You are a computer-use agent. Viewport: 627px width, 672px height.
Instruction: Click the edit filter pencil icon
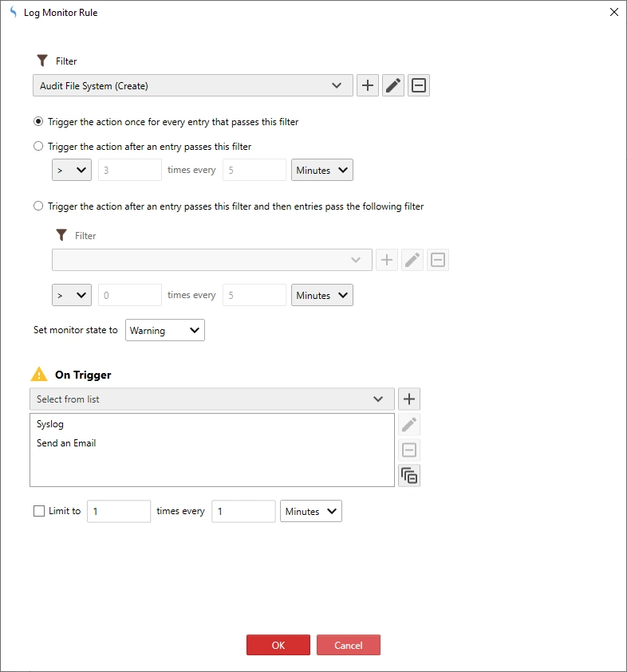(393, 85)
